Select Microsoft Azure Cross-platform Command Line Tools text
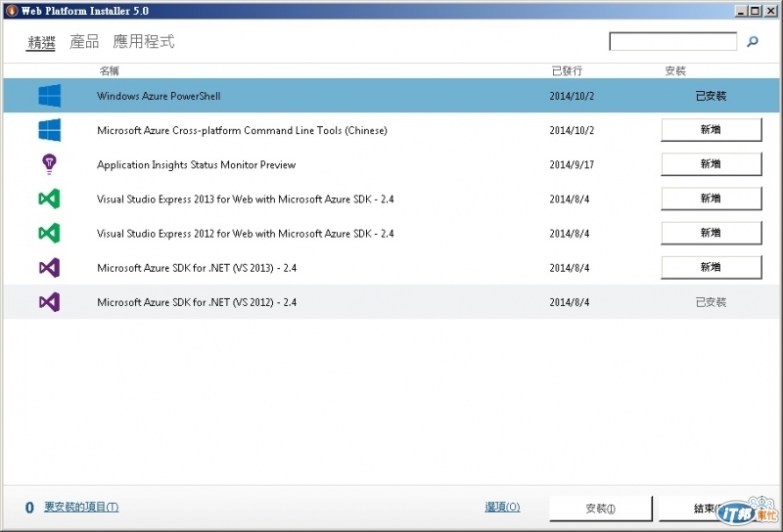The image size is (783, 532). pyautogui.click(x=242, y=131)
